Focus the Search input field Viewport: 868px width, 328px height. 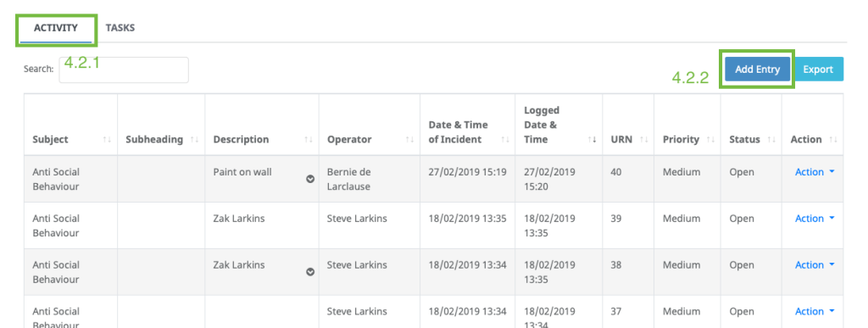pos(124,69)
